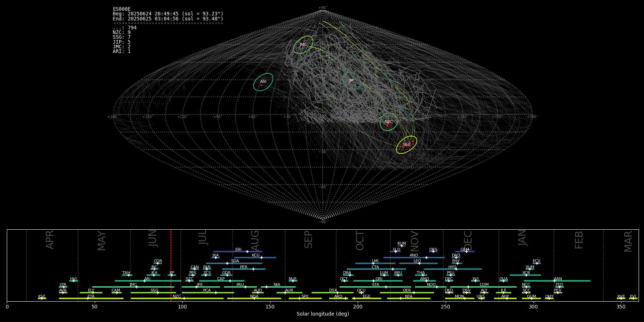The image size is (644, 322).
Task: Click the TAH shower label in timeline
Action: pos(126,273)
